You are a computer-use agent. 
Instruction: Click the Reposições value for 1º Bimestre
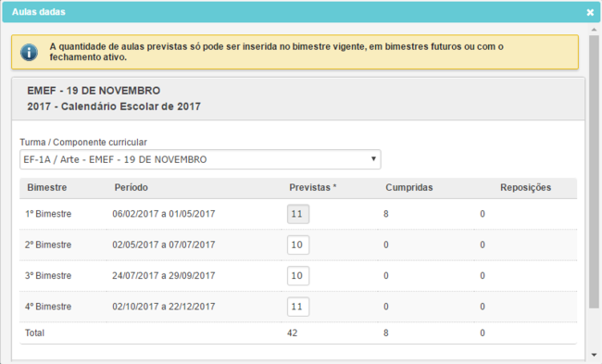pos(483,214)
